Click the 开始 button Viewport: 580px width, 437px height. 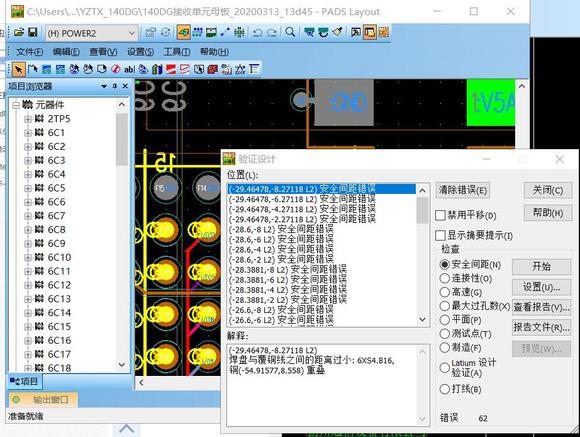pos(541,266)
